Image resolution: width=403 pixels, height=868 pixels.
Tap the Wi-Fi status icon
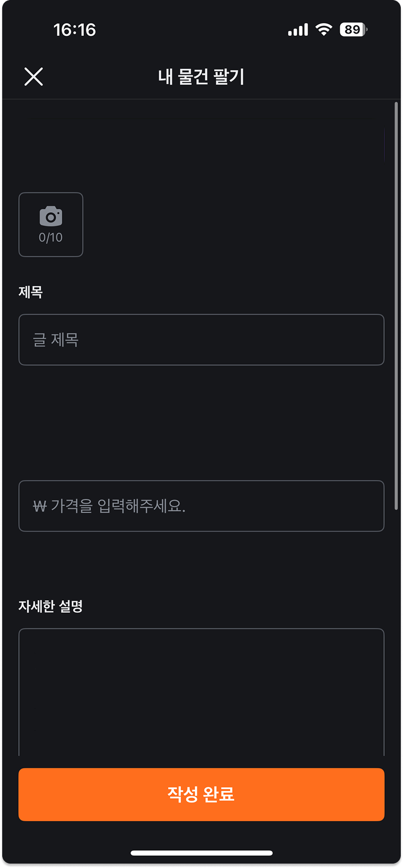(324, 30)
